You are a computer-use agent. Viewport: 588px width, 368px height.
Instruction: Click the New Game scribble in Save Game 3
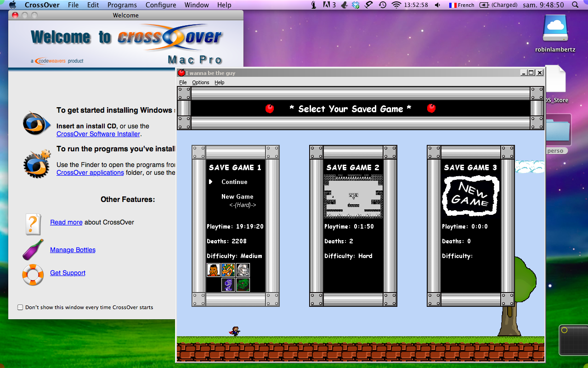coord(470,195)
